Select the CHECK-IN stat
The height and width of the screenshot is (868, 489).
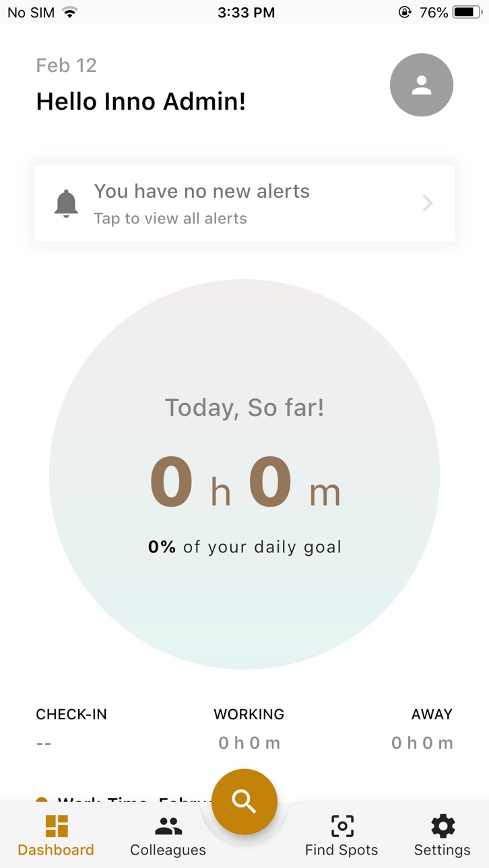tap(71, 729)
